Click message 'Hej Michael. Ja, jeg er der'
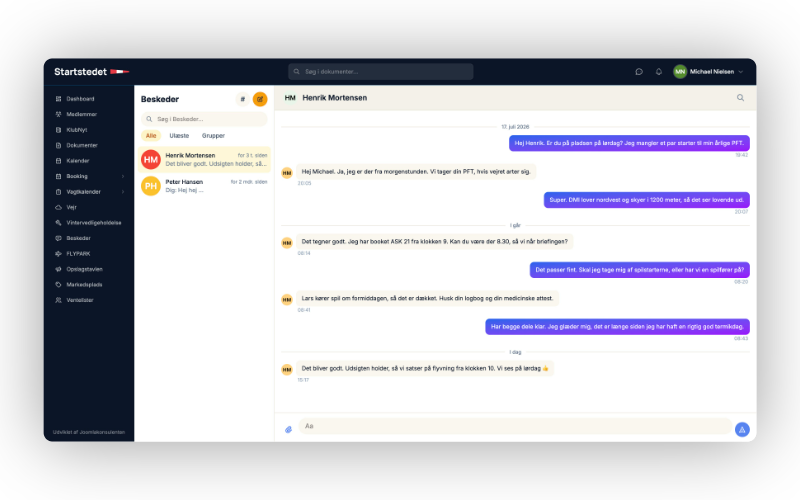 pos(416,172)
